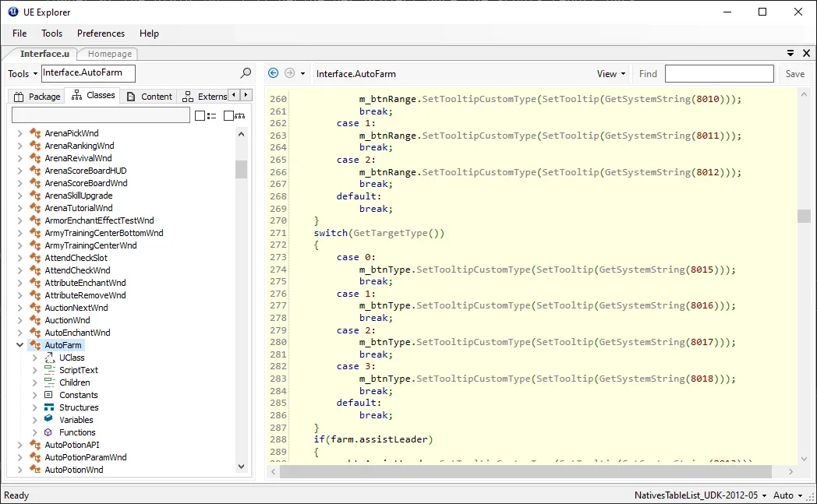Open the File menu
The height and width of the screenshot is (504, 817).
[19, 33]
